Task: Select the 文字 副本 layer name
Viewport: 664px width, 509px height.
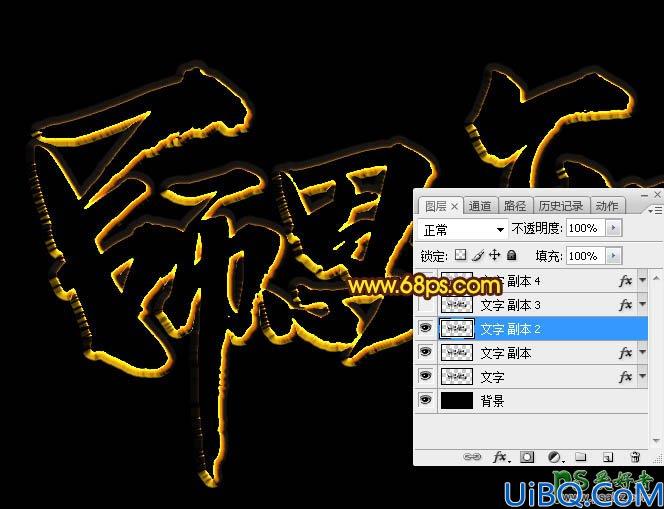Action: (506, 353)
